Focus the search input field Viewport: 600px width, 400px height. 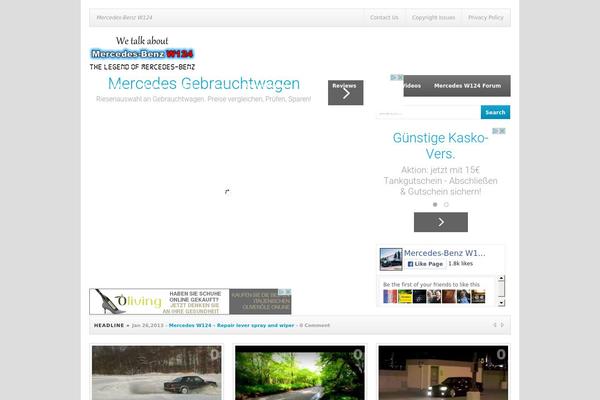pos(429,113)
